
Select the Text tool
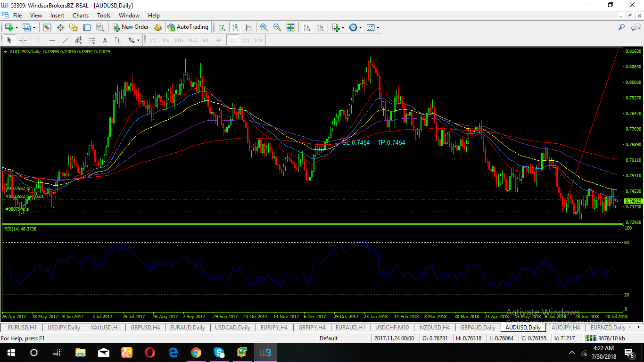click(x=105, y=40)
